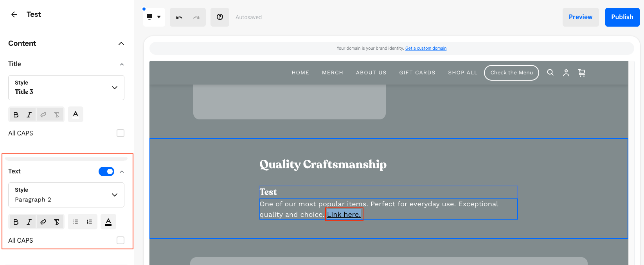
Task: Redo the last undone change
Action: (x=196, y=17)
